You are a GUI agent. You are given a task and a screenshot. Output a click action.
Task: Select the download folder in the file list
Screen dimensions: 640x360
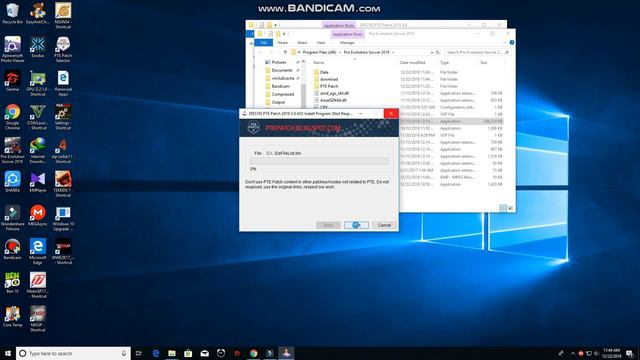[329, 79]
